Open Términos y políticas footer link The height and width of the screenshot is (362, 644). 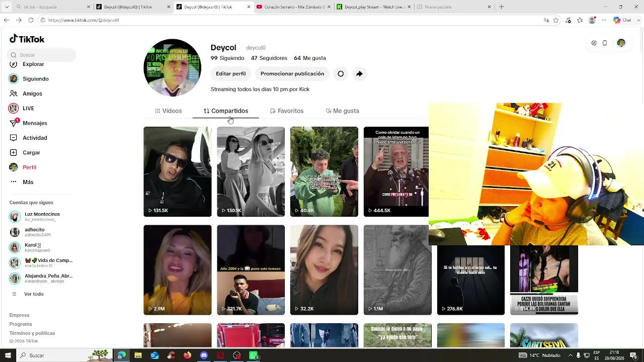tap(32, 333)
